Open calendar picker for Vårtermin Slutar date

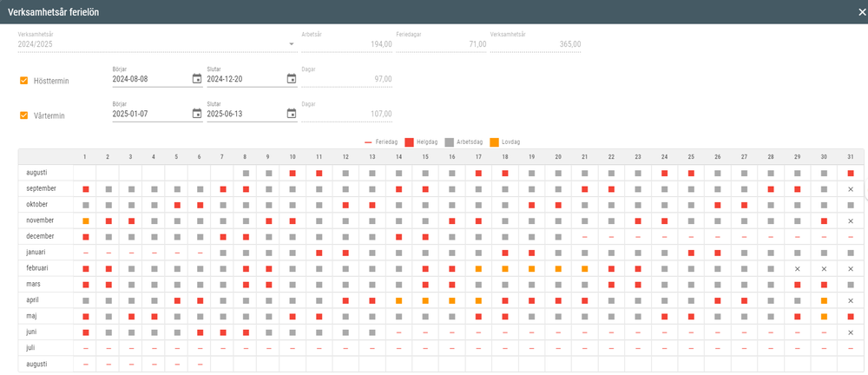[292, 113]
